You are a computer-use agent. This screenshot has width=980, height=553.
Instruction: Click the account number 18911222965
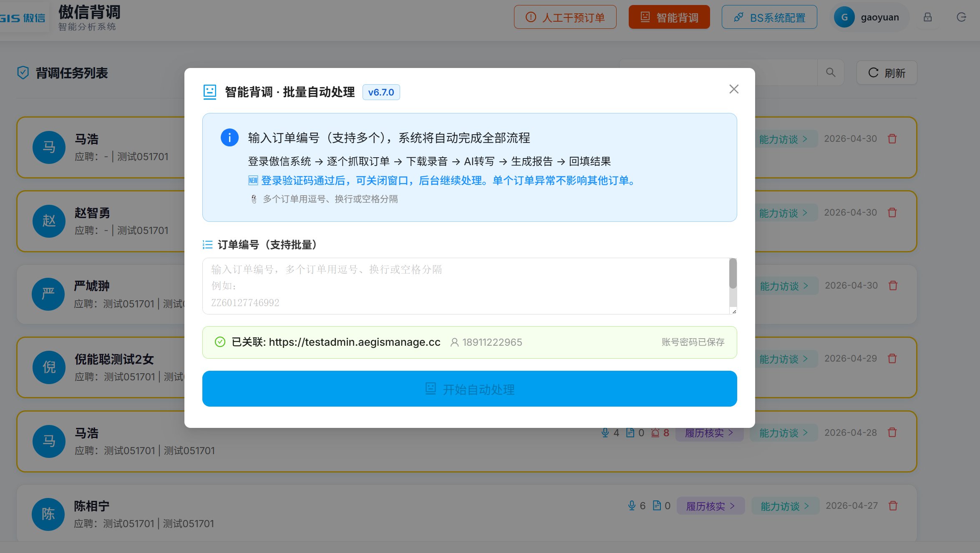pyautogui.click(x=492, y=342)
